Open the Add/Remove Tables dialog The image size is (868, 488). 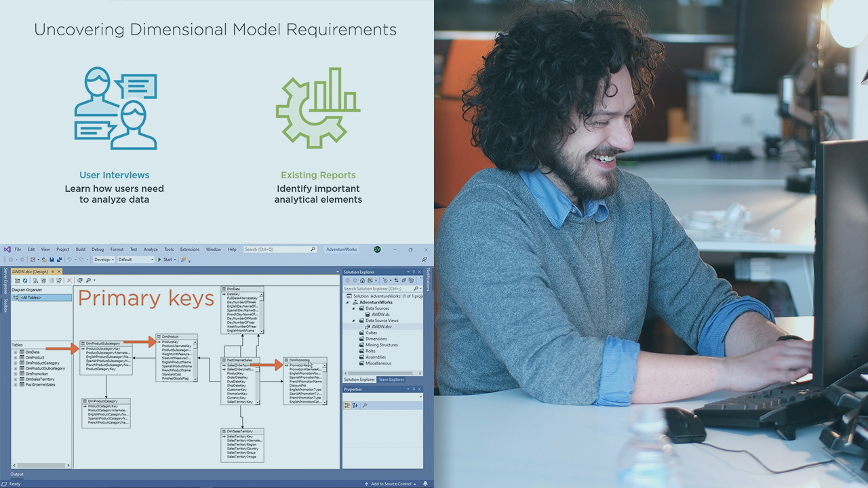18,279
